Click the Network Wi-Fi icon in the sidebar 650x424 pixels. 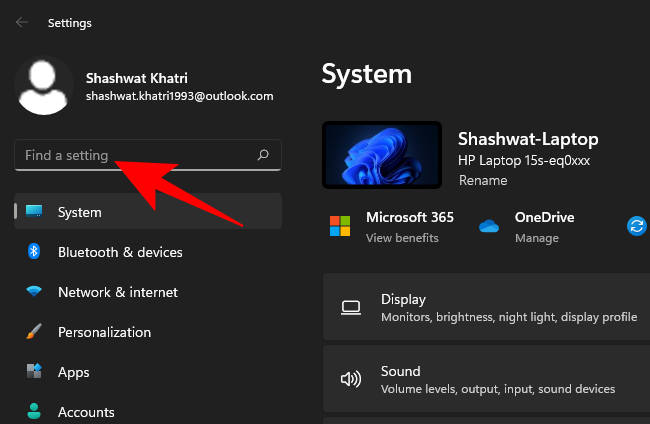34,292
